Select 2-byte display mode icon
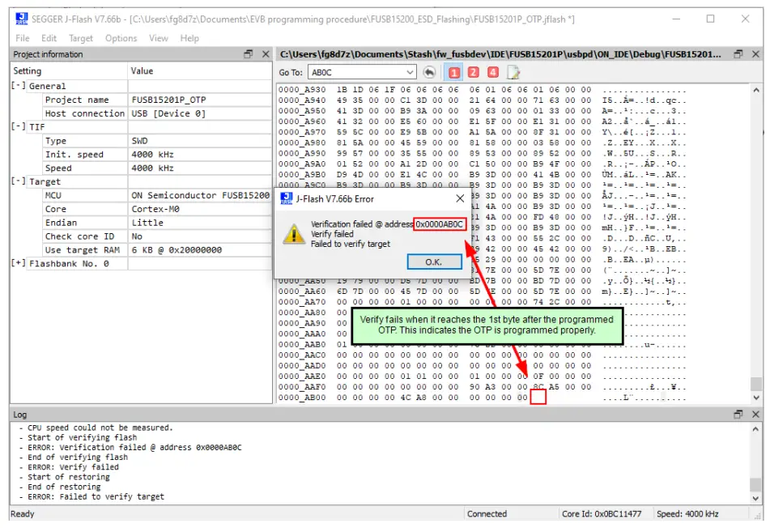Viewport: 770px width, 532px height. pos(474,72)
